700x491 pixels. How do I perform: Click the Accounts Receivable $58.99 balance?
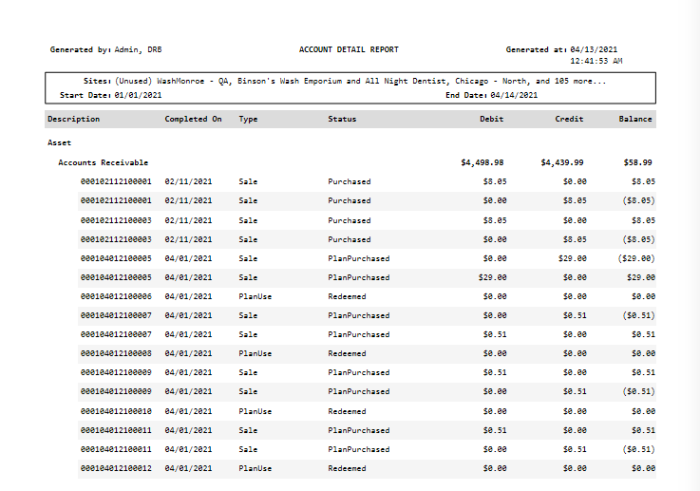638,162
